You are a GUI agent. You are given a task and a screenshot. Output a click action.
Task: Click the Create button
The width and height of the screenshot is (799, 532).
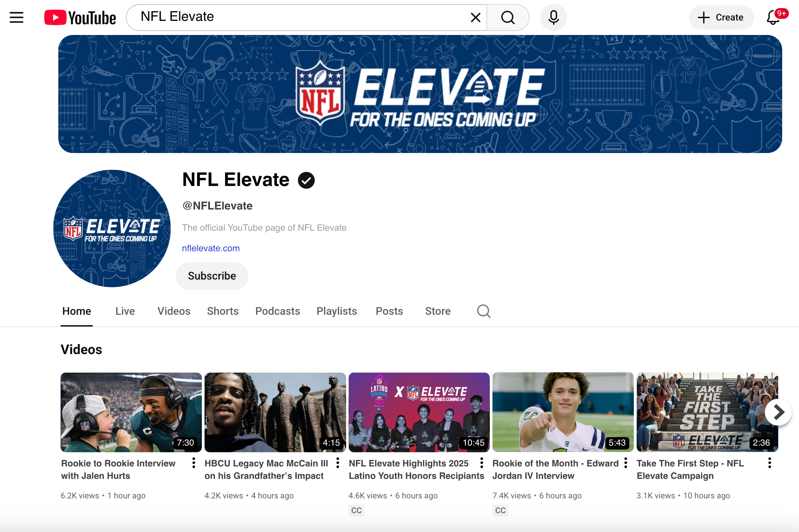[x=721, y=17]
